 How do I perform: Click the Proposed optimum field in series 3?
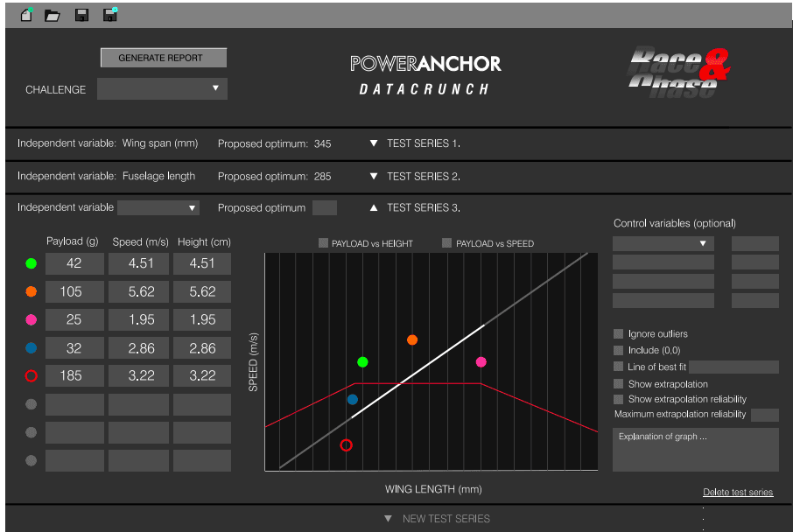pos(324,208)
